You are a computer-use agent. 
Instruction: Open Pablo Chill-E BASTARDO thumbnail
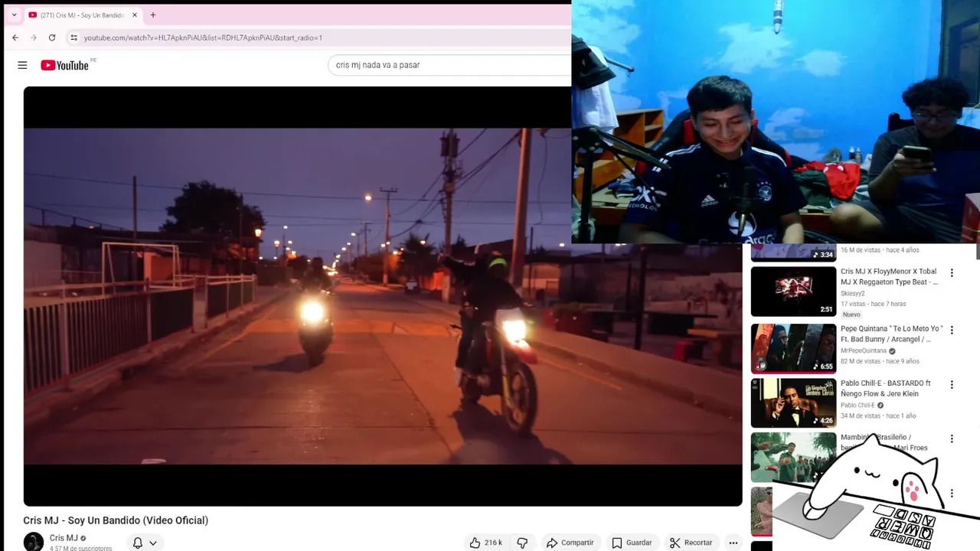(793, 403)
